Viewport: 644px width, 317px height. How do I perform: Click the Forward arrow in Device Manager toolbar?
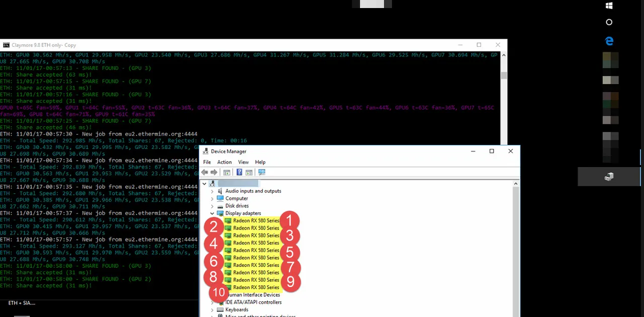click(x=214, y=172)
